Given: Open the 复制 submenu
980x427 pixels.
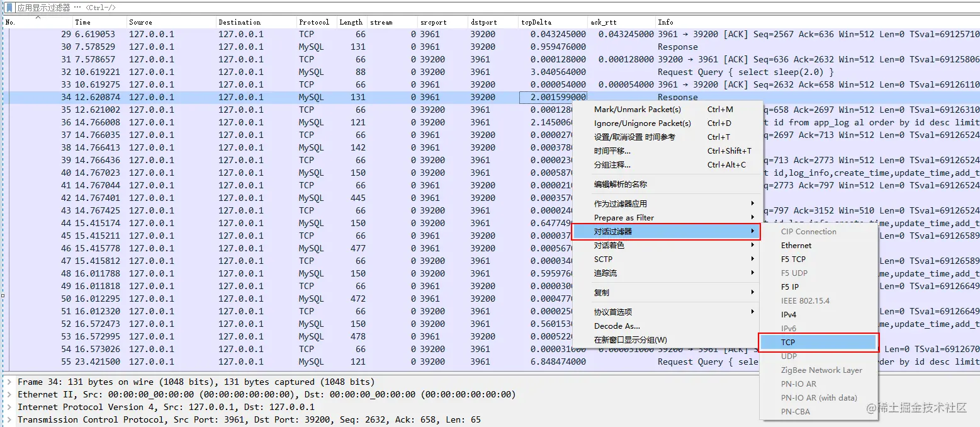Looking at the screenshot, I should pyautogui.click(x=667, y=293).
